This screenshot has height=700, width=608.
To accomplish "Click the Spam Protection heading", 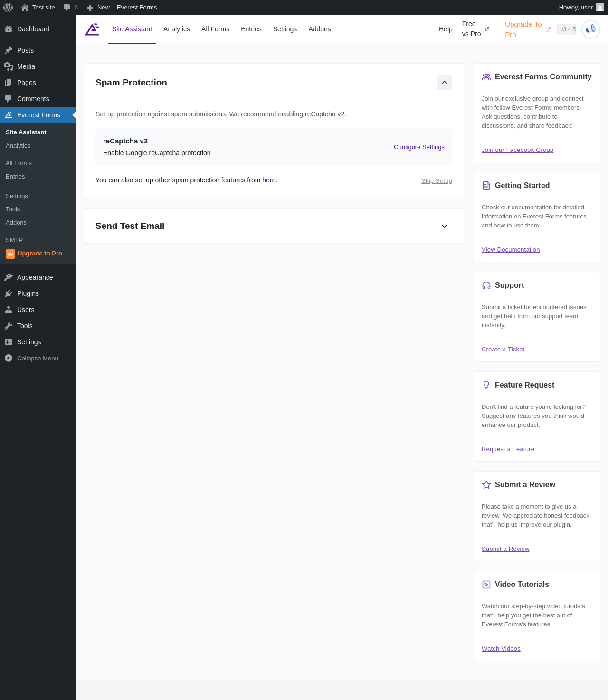I will (131, 83).
